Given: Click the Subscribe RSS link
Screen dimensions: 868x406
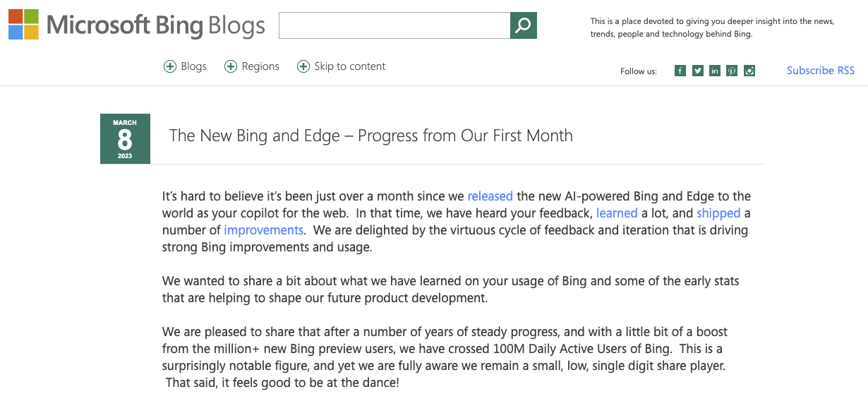Looking at the screenshot, I should 821,71.
